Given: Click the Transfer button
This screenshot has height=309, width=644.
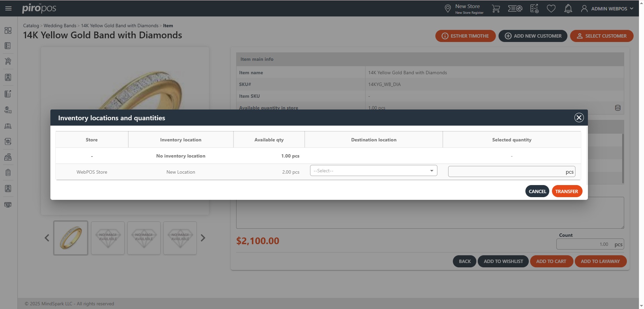Looking at the screenshot, I should click(x=566, y=191).
